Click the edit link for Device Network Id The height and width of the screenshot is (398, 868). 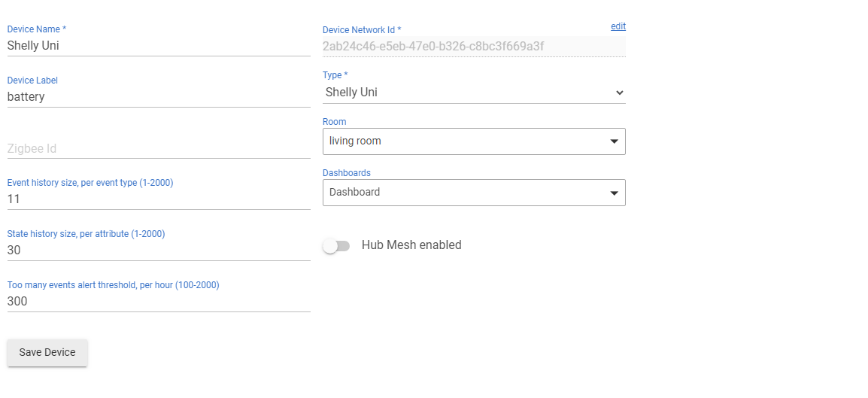[x=618, y=26]
